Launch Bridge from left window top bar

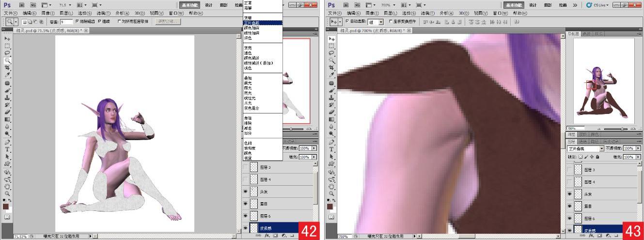22,5
